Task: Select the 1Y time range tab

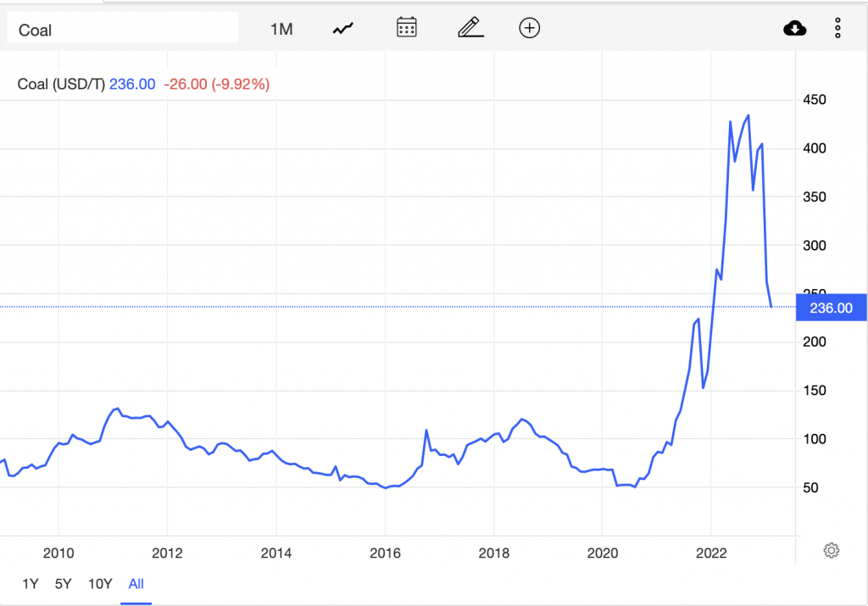Action: tap(31, 584)
